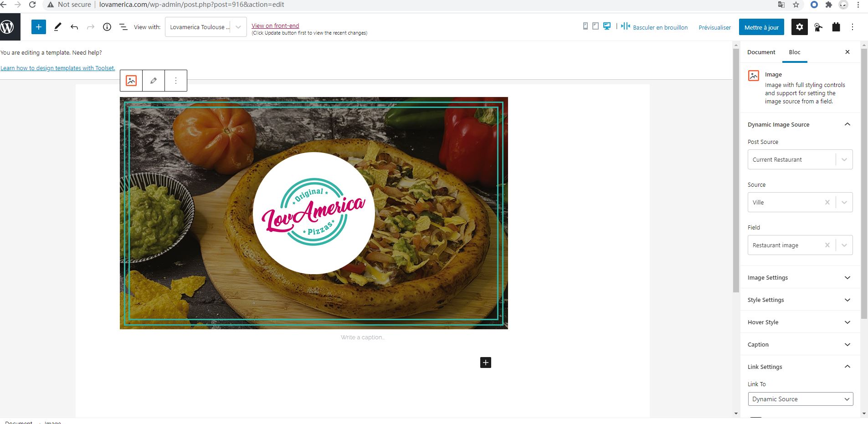The height and width of the screenshot is (424, 868).
Task: Click Write a caption field
Action: pyautogui.click(x=363, y=337)
